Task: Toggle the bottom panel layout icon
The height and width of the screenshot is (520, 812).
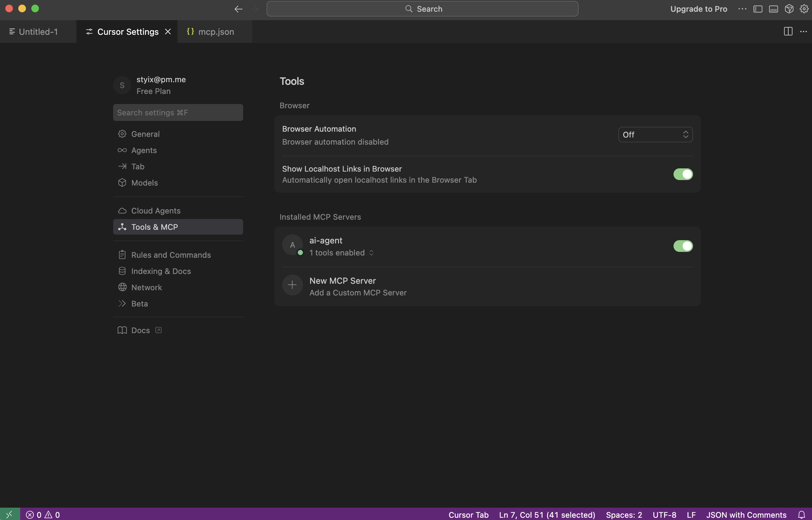Action: tap(773, 9)
